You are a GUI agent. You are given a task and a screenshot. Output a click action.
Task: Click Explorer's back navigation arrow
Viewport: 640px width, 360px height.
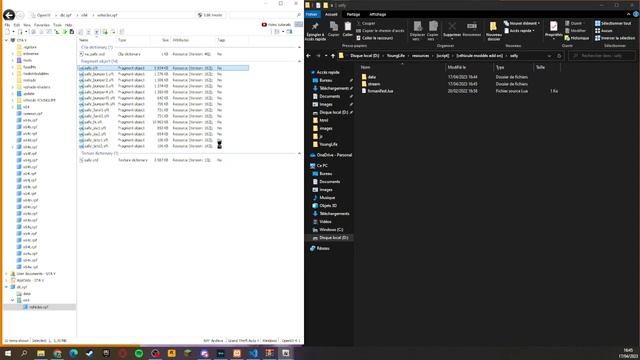click(309, 56)
